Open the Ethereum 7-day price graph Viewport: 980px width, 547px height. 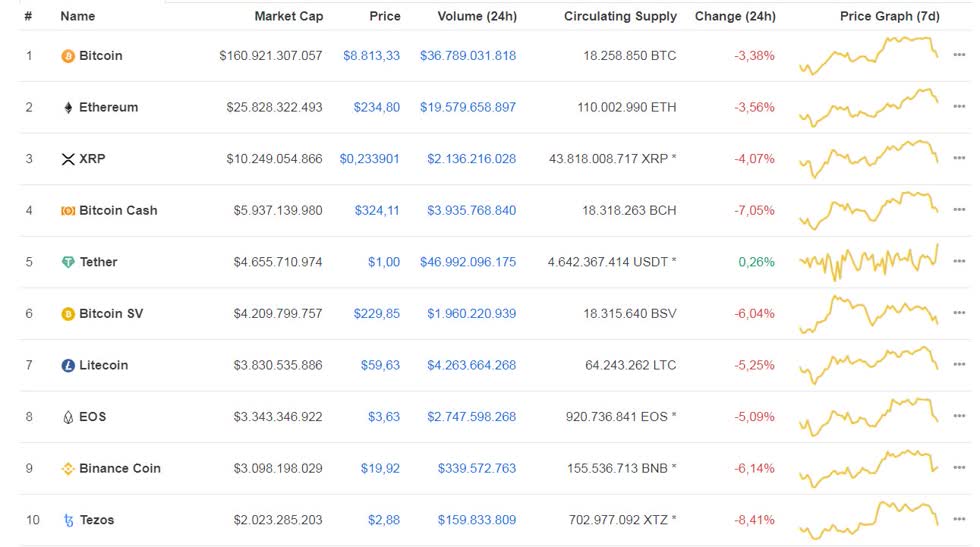pyautogui.click(x=869, y=108)
